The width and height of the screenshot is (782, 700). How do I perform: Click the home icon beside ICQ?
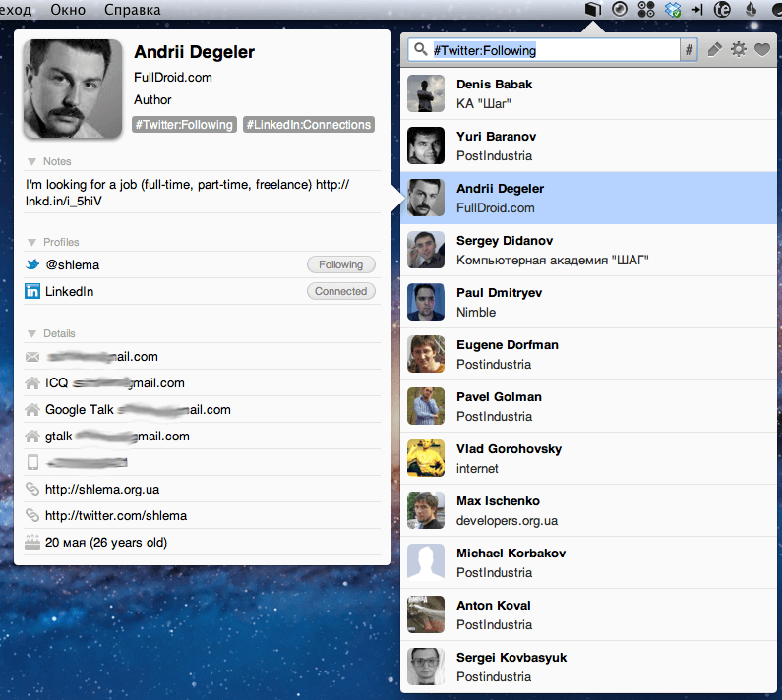[32, 382]
